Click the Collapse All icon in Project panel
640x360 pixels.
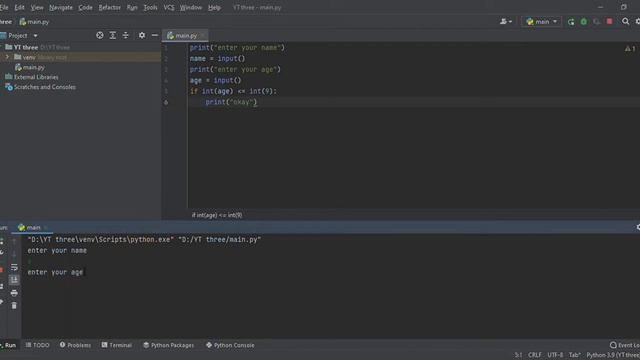coord(125,36)
